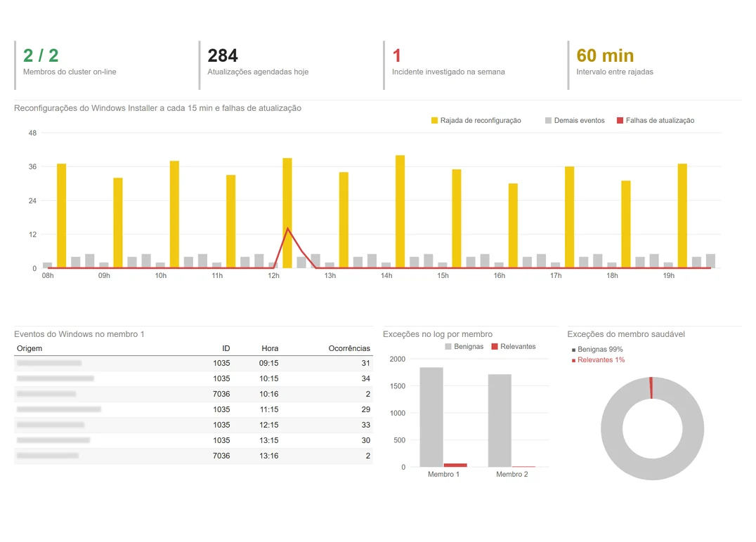The image size is (756, 542).
Task: Click 'Intervalo entre rajadas' label
Action: [615, 72]
